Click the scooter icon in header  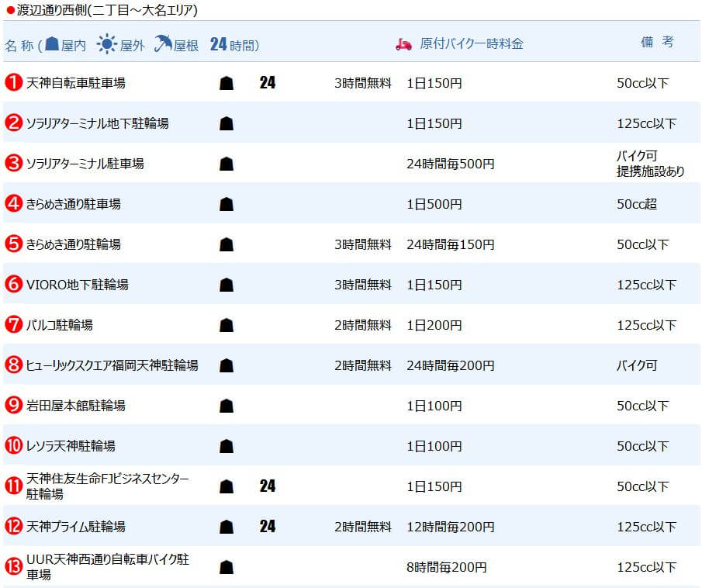point(403,44)
